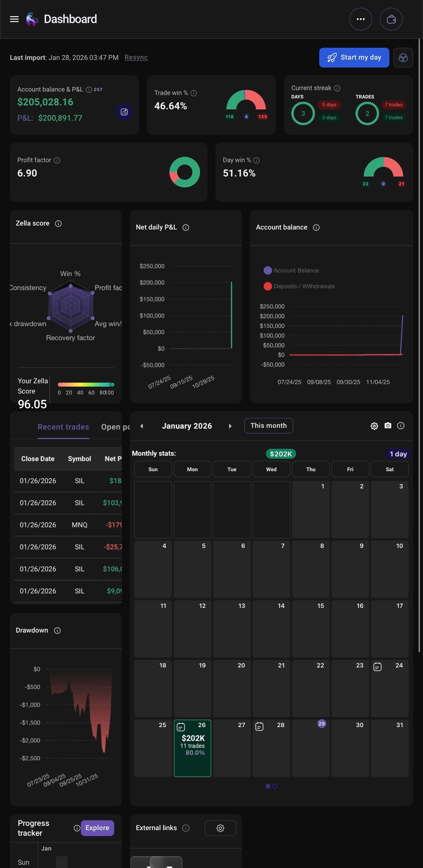This screenshot has height=868, width=423.
Task: Click the cube widget icon beside Start my day
Action: point(403,58)
